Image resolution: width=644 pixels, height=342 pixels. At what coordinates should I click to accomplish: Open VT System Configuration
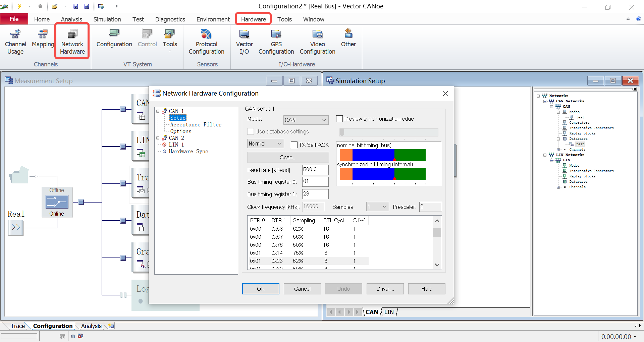pyautogui.click(x=114, y=38)
